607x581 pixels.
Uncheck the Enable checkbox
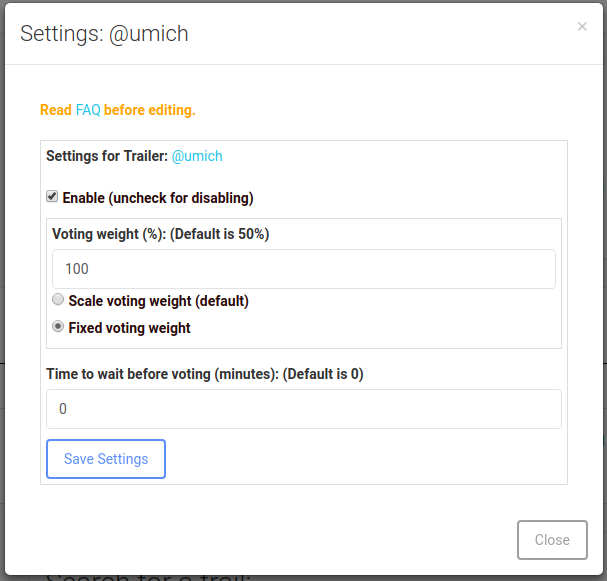[x=52, y=197]
